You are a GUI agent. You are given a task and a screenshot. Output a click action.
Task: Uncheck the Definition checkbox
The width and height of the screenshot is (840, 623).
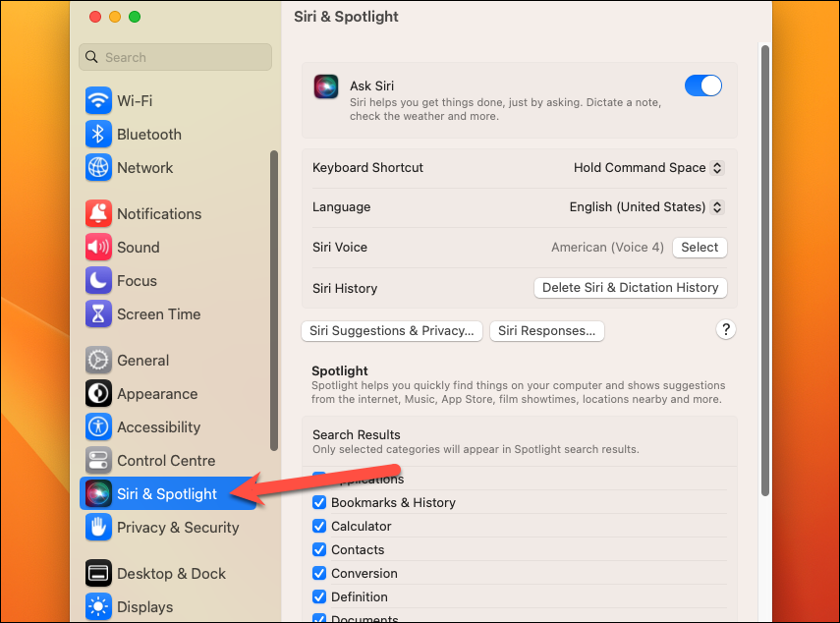coord(319,596)
